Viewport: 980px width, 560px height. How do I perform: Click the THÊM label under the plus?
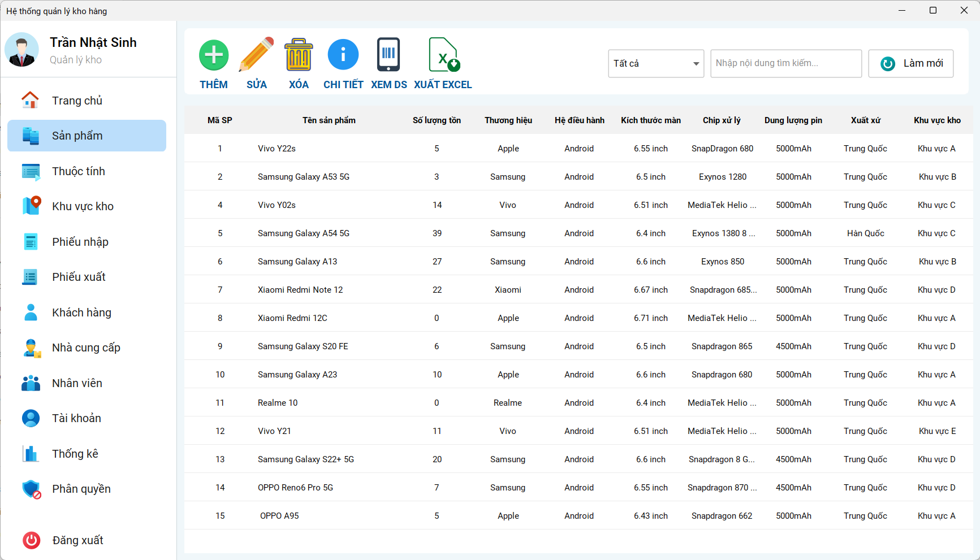pyautogui.click(x=214, y=85)
